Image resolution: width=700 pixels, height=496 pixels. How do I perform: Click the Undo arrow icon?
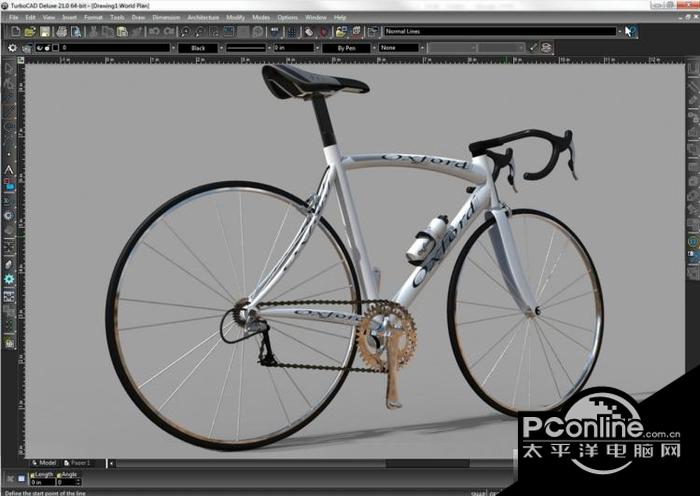[x=154, y=31]
